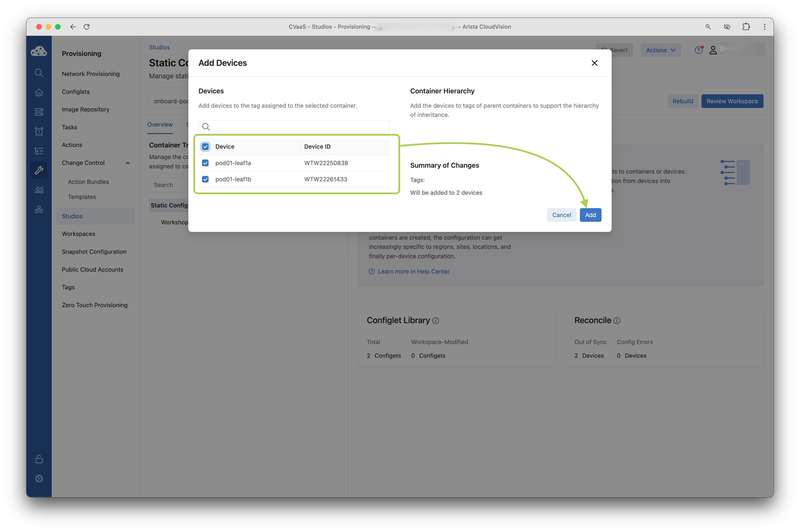Collapse the Change Control menu chevron
Image resolution: width=800 pixels, height=532 pixels.
pyautogui.click(x=127, y=163)
